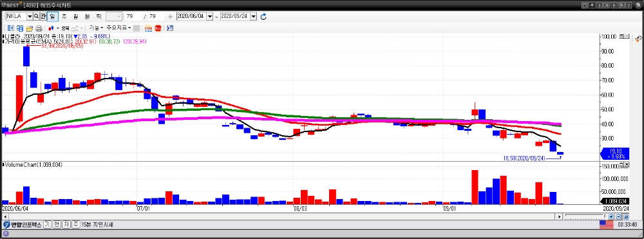Screen dimensions: 644x239
Task: Open the 주요지표 menu
Action: (118, 28)
